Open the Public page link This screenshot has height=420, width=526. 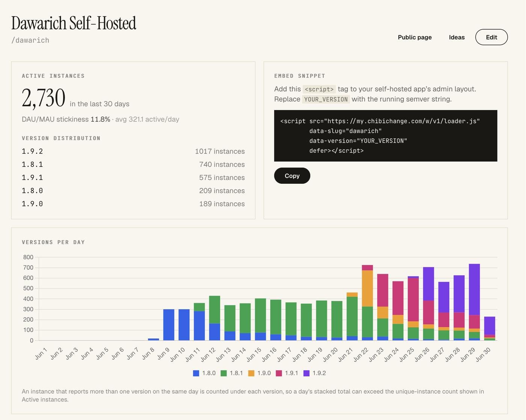point(415,37)
